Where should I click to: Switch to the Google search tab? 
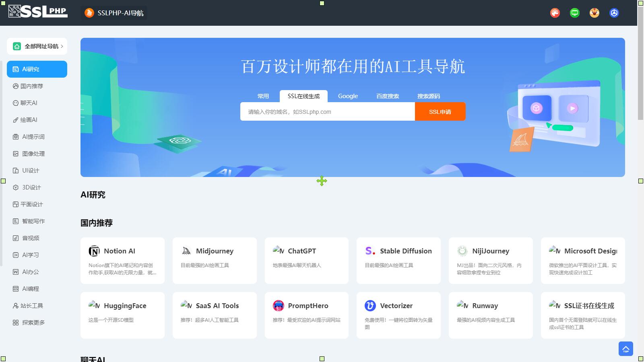348,96
